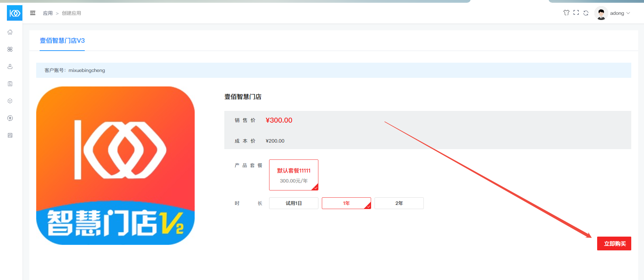Choose the 试用1日 duration

pyautogui.click(x=294, y=203)
